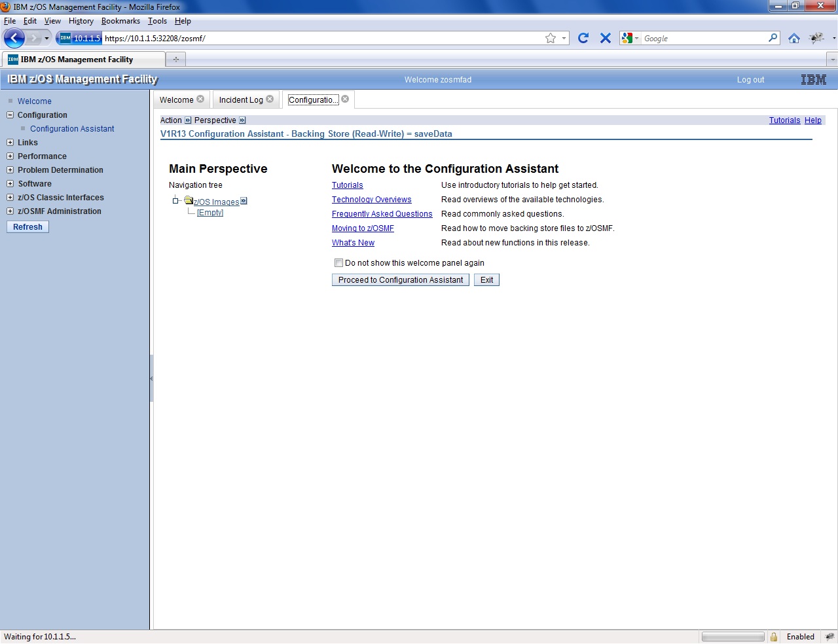Open the View menu
Viewport: 838px width, 644px height.
pos(52,21)
